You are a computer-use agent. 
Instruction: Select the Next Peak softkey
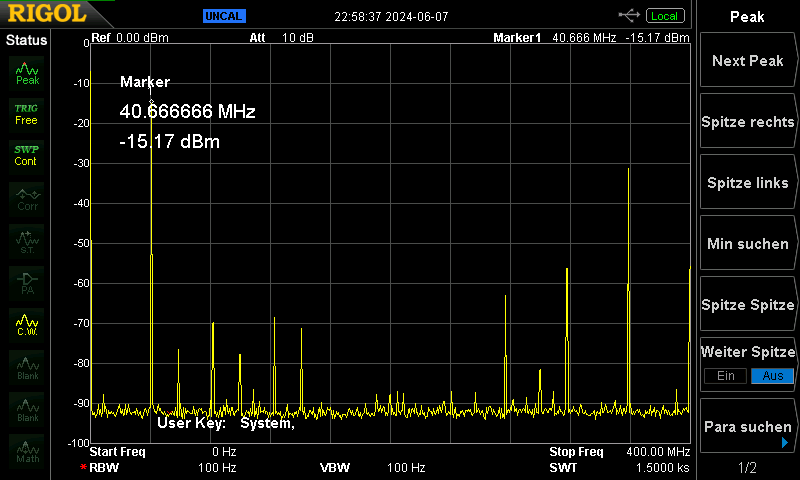pos(747,61)
